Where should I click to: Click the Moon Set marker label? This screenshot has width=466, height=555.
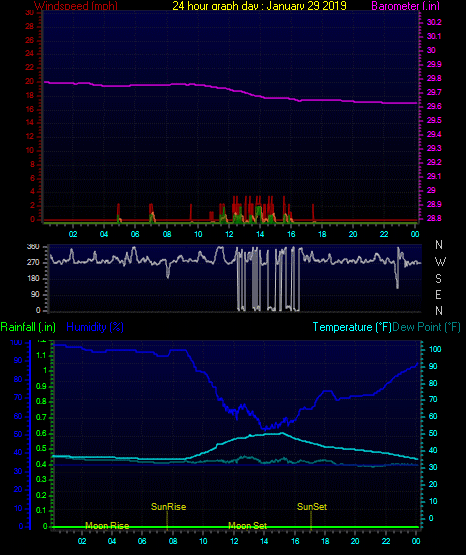[x=247, y=525]
